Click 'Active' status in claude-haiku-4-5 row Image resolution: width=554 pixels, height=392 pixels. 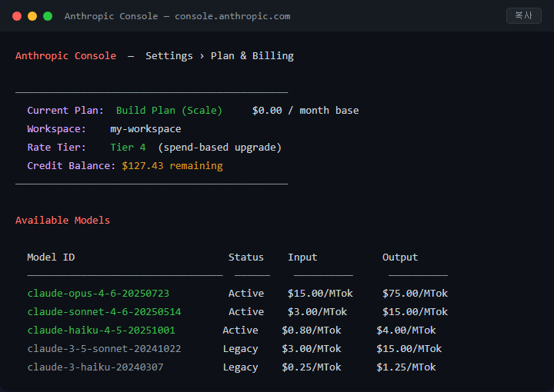[x=240, y=331]
